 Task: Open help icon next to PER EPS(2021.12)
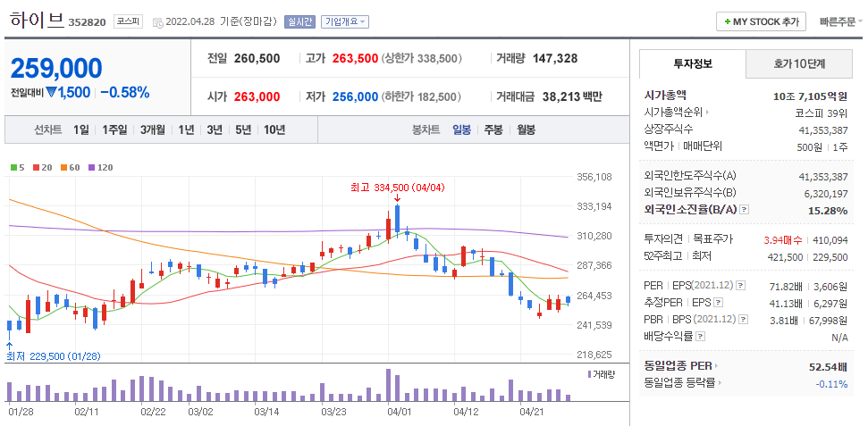pyautogui.click(x=741, y=286)
